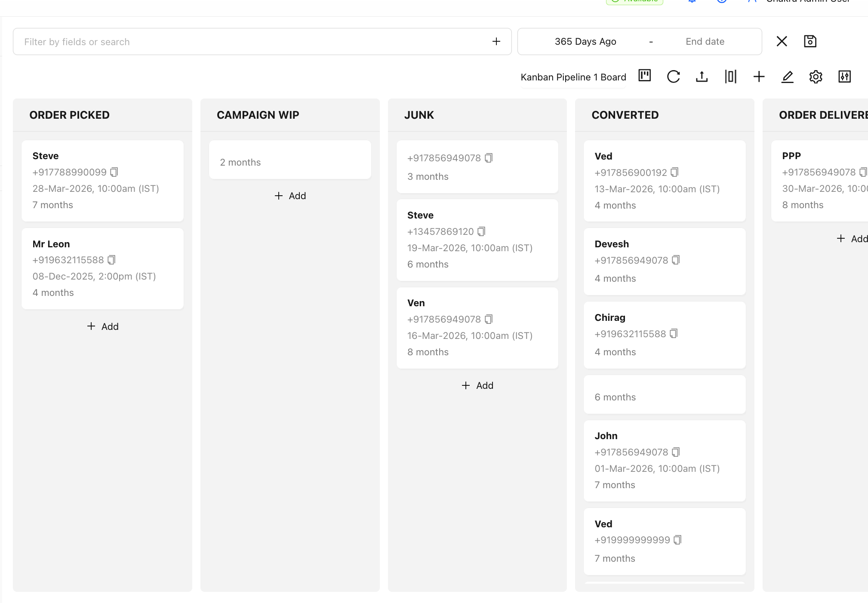Open the End date picker
868x603 pixels.
(x=705, y=41)
